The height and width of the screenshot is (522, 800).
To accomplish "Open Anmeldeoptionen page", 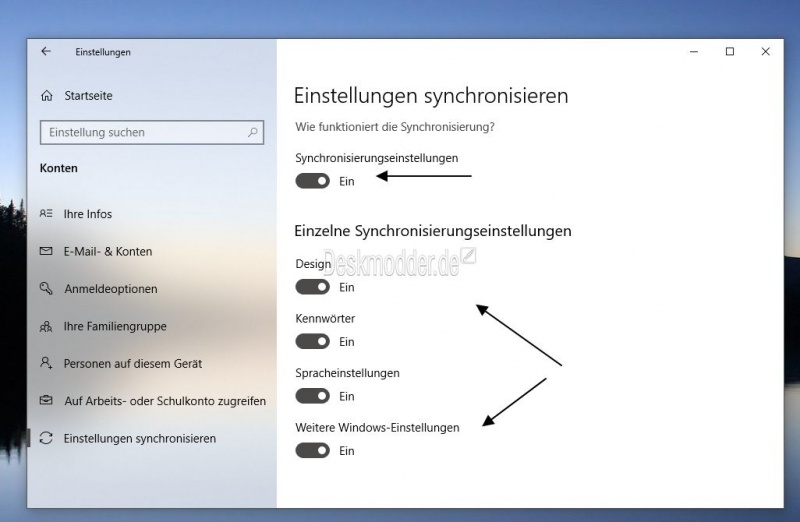I will coord(111,289).
